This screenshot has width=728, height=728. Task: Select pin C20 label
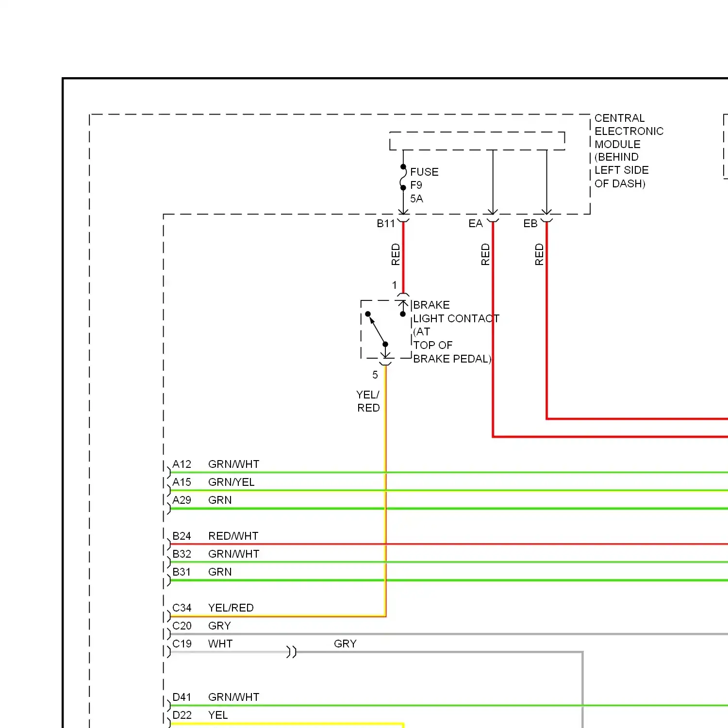(182, 626)
